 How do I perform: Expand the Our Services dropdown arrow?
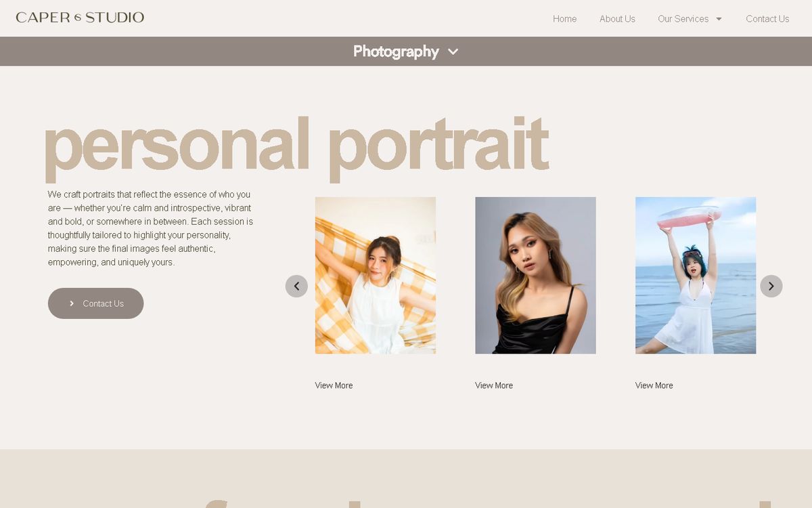719,19
